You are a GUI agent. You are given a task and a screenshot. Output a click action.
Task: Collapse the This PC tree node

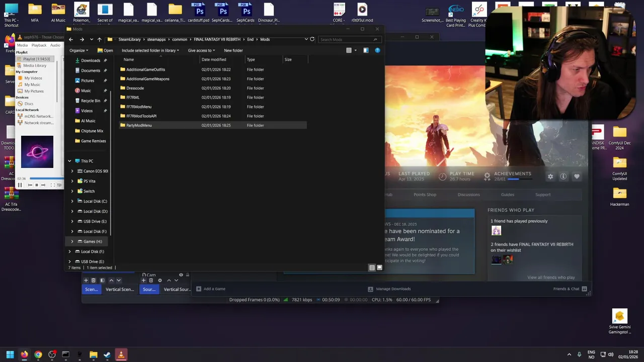click(69, 161)
